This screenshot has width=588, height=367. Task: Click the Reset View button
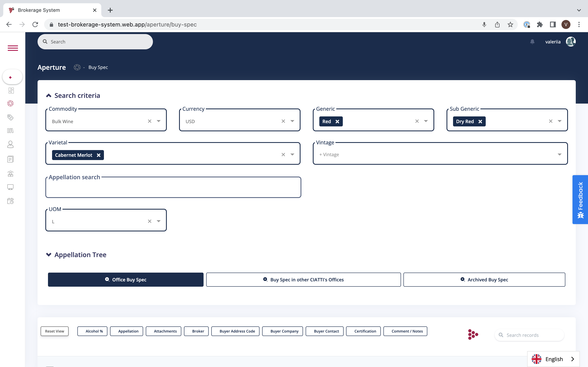coord(55,331)
